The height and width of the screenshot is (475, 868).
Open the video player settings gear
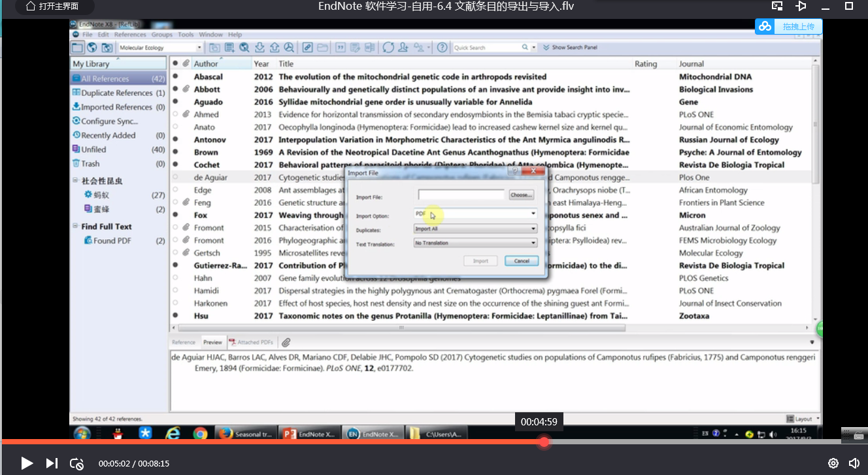click(833, 463)
